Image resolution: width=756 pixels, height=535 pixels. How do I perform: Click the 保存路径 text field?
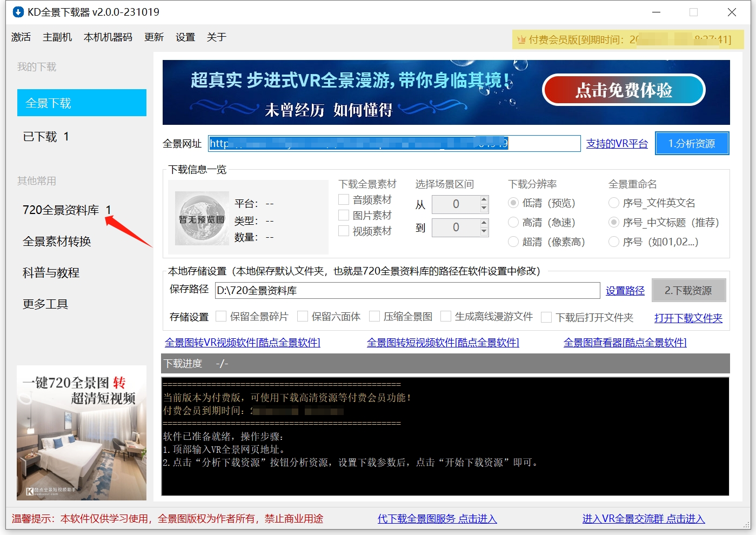pos(407,290)
